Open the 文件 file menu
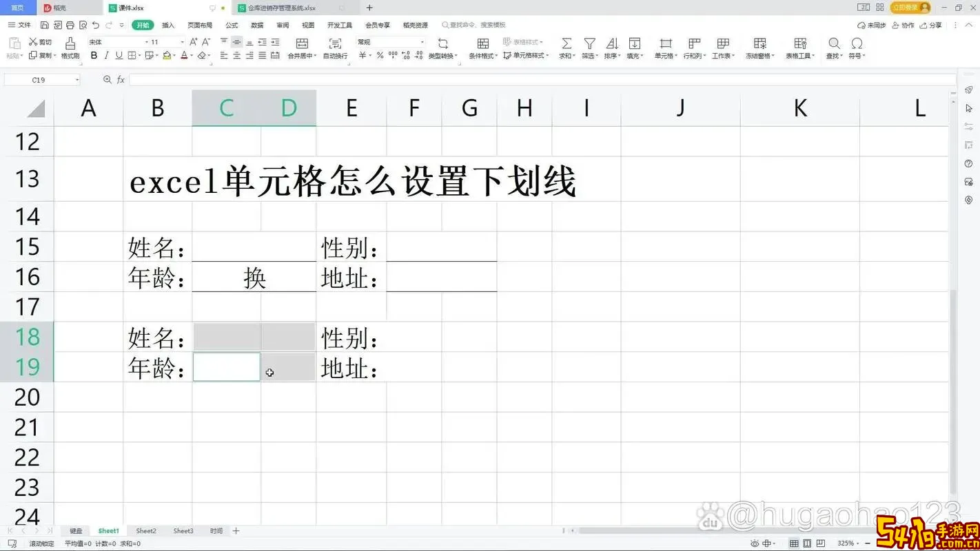980x551 pixels. (20, 25)
